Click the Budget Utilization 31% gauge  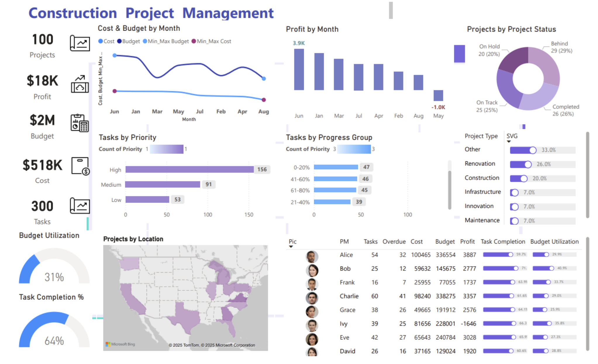click(54, 266)
